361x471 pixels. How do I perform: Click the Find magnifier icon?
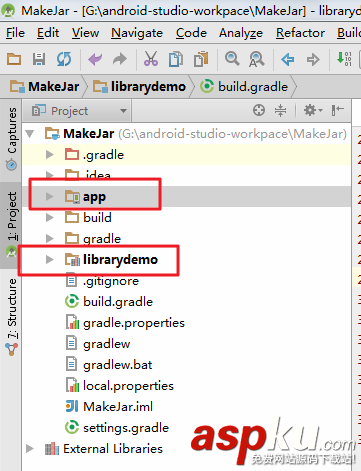tap(232, 59)
